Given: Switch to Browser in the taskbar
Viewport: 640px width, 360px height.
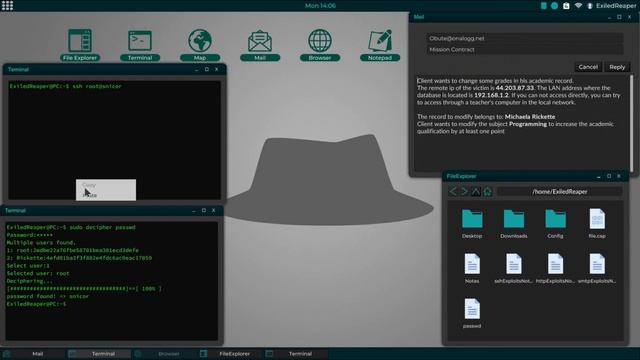Looking at the screenshot, I should (x=164, y=354).
